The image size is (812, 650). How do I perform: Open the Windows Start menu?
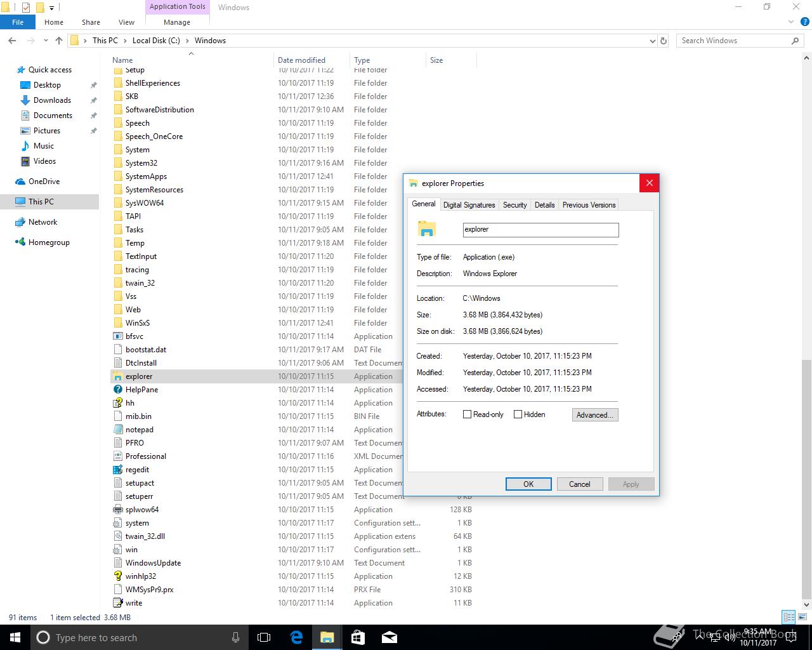(x=15, y=637)
